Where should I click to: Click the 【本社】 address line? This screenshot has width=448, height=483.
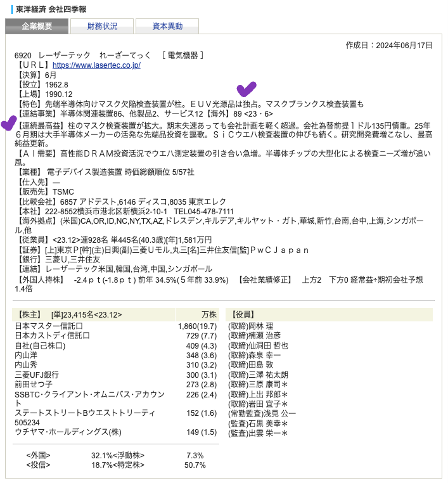[x=124, y=211]
